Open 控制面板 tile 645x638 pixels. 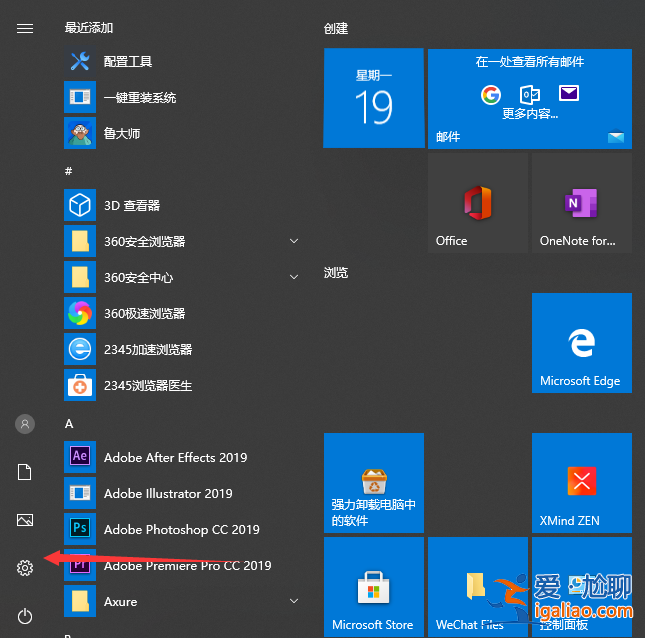click(582, 587)
